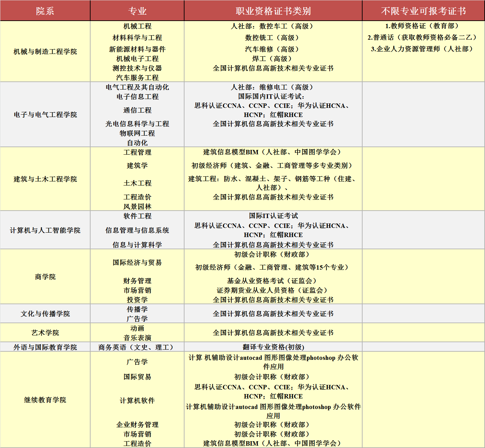Click the 通信工程 major
485x448 pixels.
137,110
